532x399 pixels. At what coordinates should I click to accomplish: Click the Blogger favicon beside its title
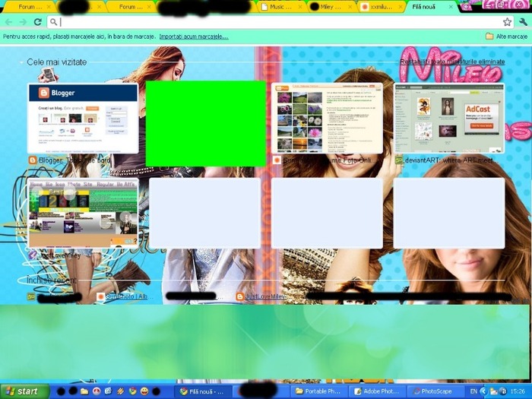coord(33,160)
